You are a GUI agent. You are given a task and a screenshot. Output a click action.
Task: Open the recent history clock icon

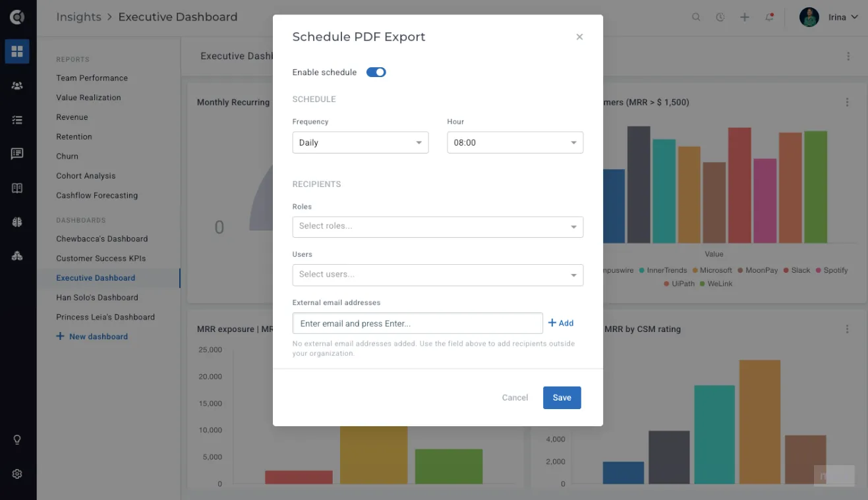click(720, 17)
